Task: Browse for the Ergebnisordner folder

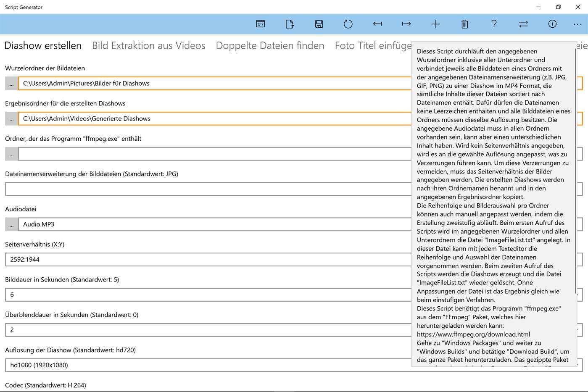Action: point(11,119)
